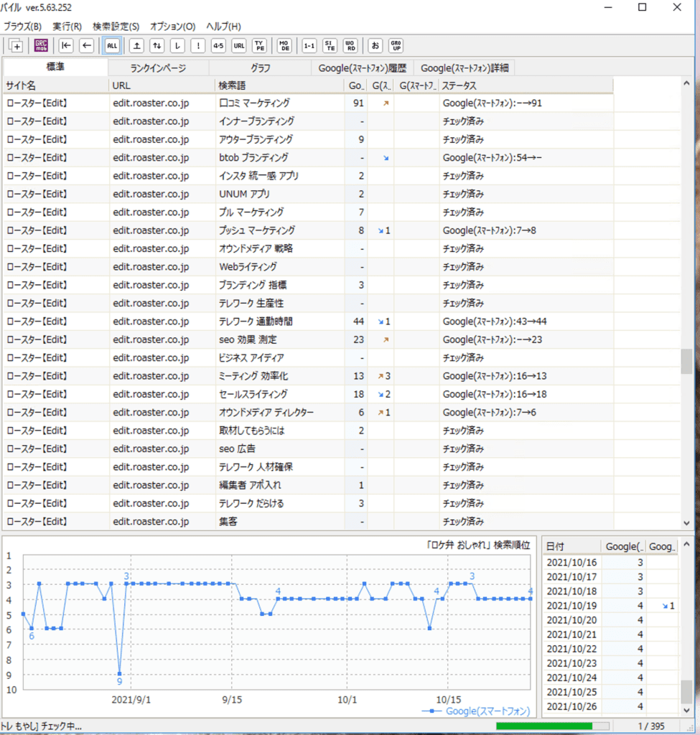Open the Google(スマートフォン)履歴 tab
700x735 pixels.
362,68
